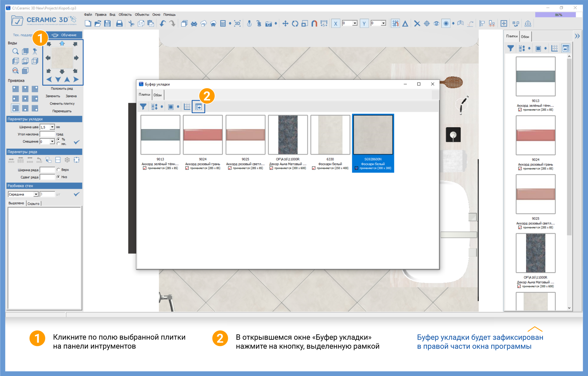The width and height of the screenshot is (588, 376).
Task: Select the Верх radio button
Action: [x=58, y=170]
